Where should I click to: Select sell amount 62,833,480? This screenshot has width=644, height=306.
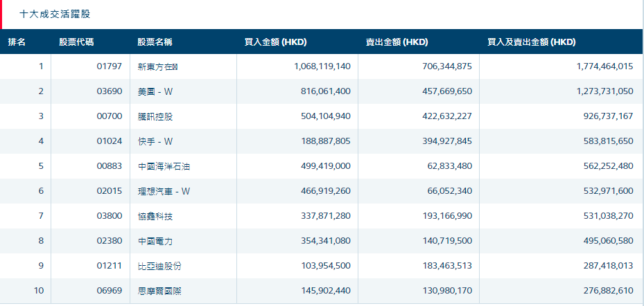[x=450, y=166]
